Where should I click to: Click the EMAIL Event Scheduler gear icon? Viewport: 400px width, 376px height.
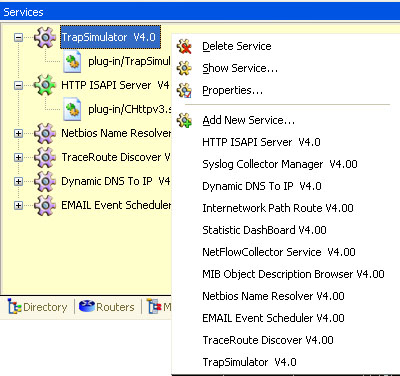click(x=45, y=205)
